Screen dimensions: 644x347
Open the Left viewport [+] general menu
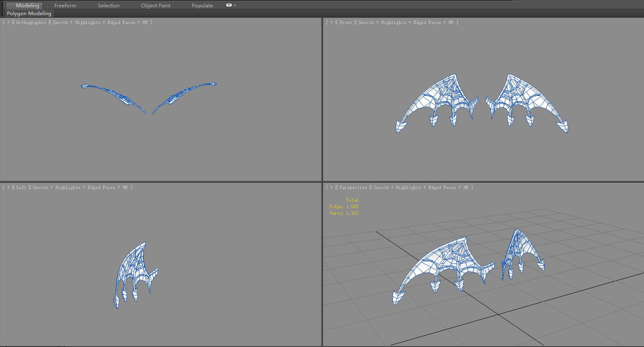coord(8,188)
